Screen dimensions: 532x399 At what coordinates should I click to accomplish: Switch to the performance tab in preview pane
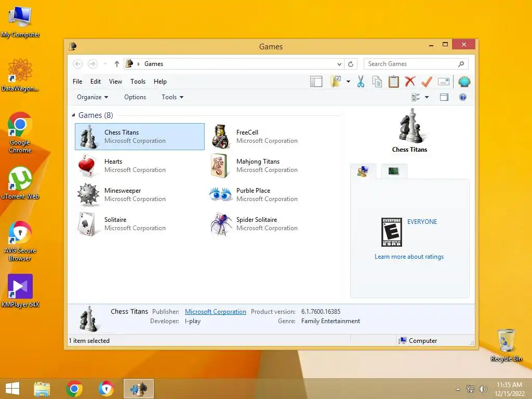coord(394,171)
